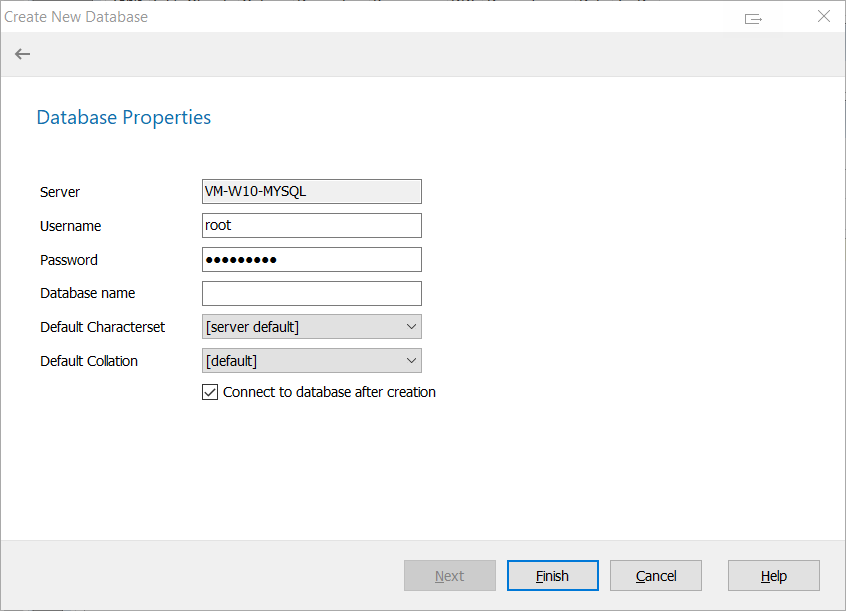The image size is (846, 611).
Task: Click into the Username field containing root
Action: click(x=311, y=226)
